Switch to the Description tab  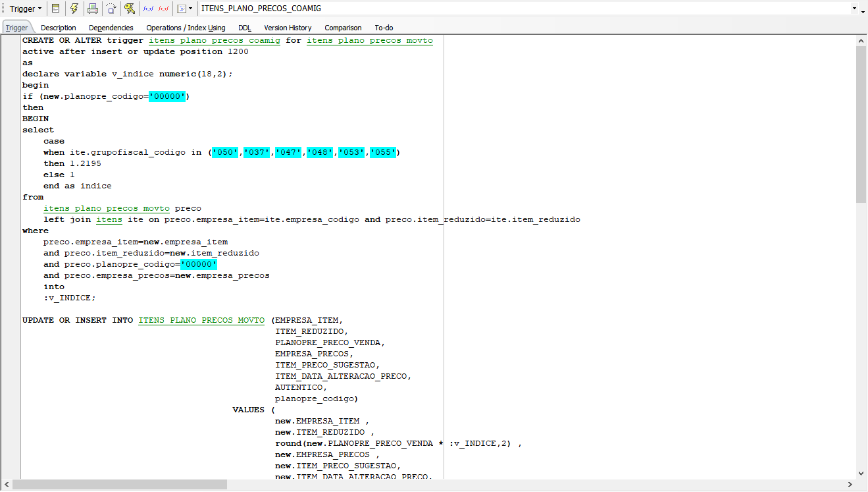59,28
